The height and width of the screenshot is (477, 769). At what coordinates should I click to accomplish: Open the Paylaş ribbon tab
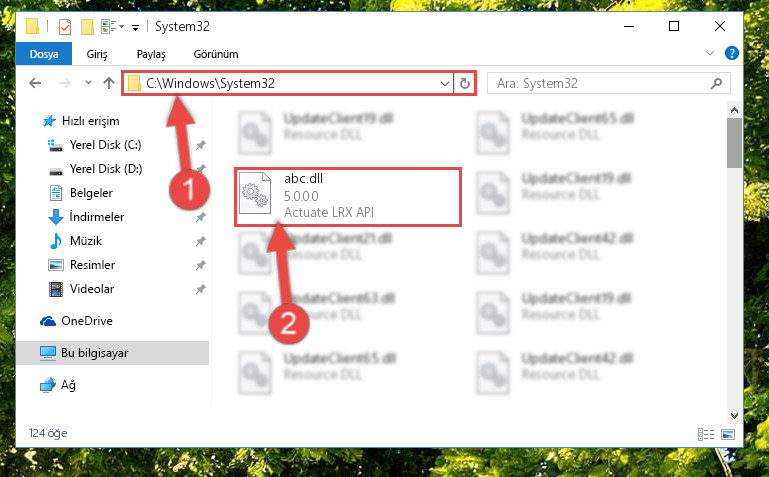151,54
